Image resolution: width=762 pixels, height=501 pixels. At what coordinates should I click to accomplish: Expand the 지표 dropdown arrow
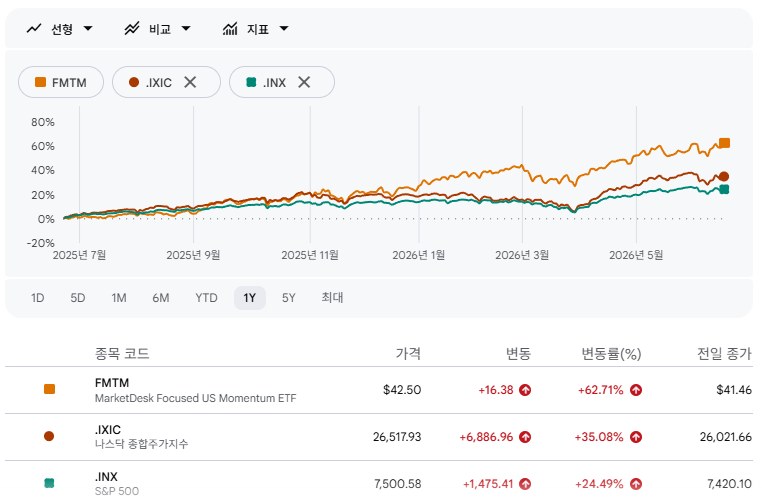pos(284,29)
